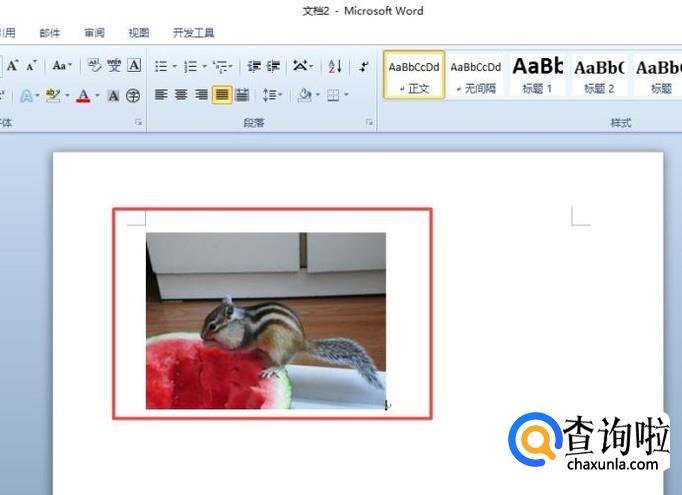Center the paragraph text
This screenshot has height=495, width=682.
181,95
